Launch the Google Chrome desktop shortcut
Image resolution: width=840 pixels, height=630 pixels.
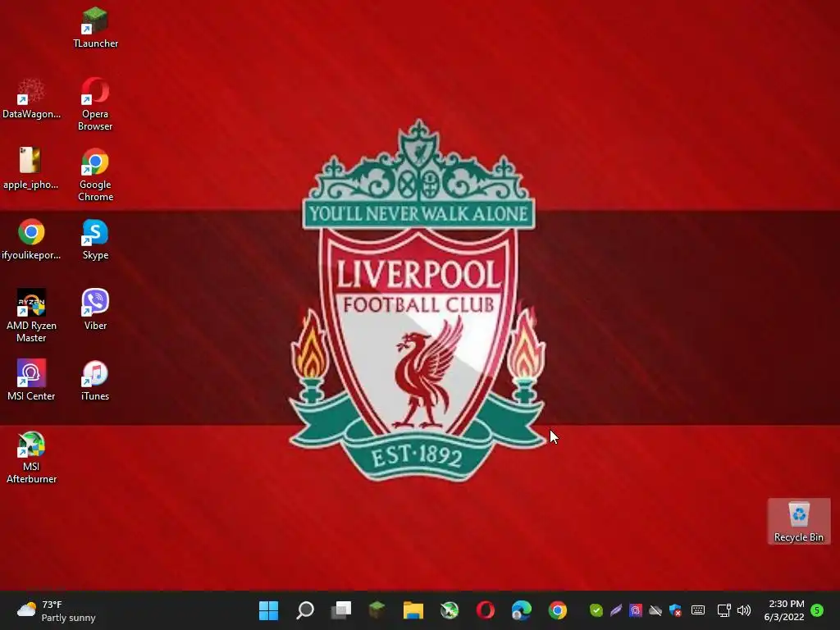coord(95,175)
